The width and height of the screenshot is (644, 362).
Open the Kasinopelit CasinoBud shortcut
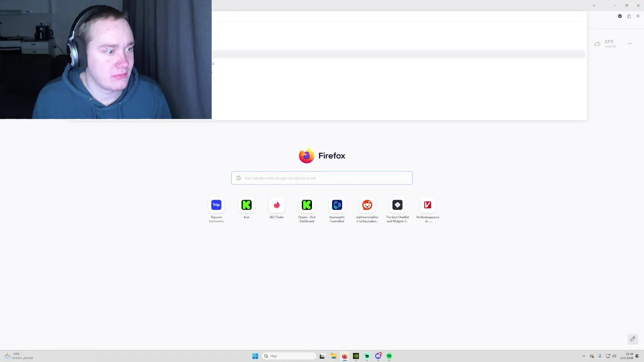[x=337, y=210]
